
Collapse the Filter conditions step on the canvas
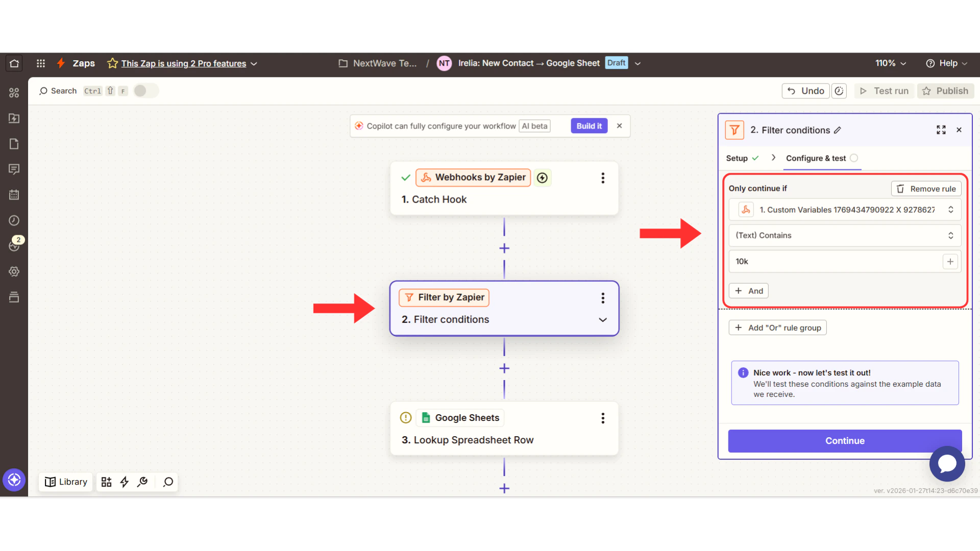(x=603, y=320)
